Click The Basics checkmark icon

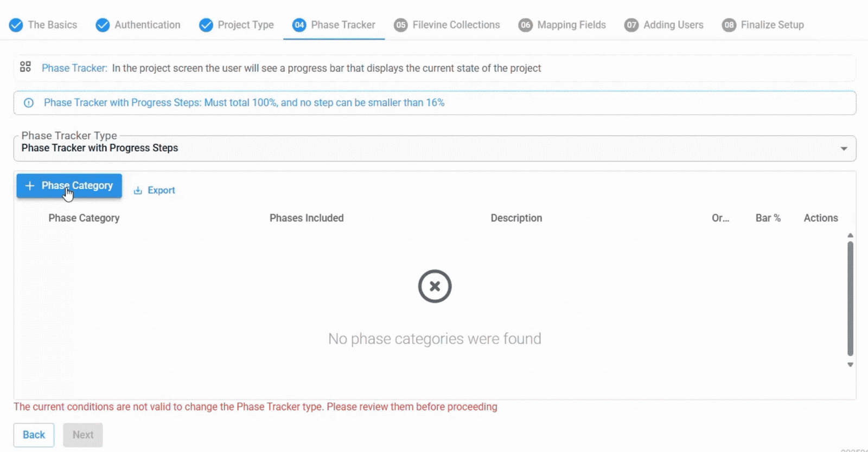coord(16,25)
